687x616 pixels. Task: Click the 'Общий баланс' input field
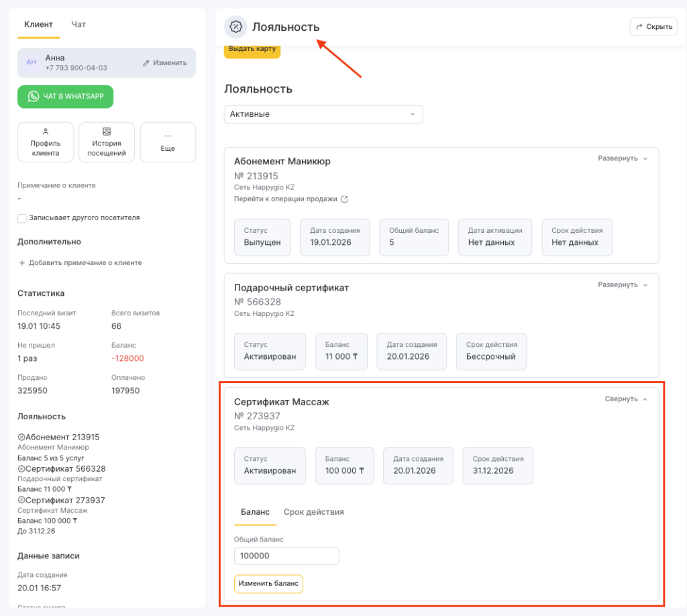[286, 556]
